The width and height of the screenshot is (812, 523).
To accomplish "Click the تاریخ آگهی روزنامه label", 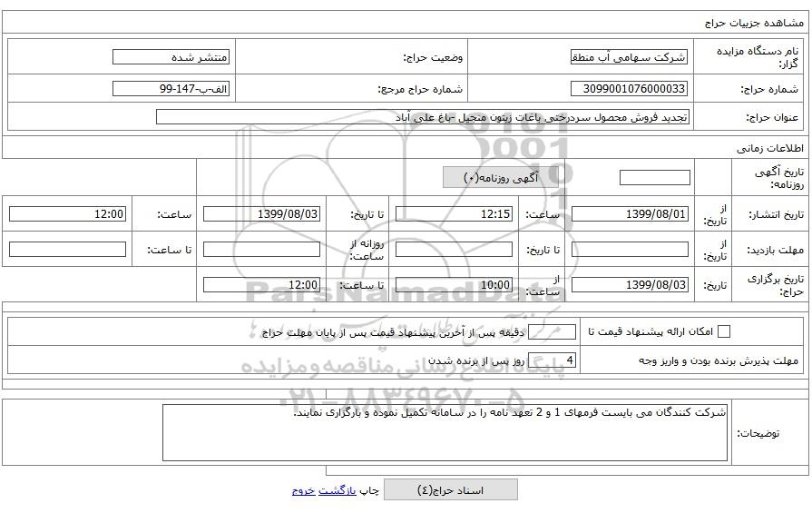I will pos(778,178).
